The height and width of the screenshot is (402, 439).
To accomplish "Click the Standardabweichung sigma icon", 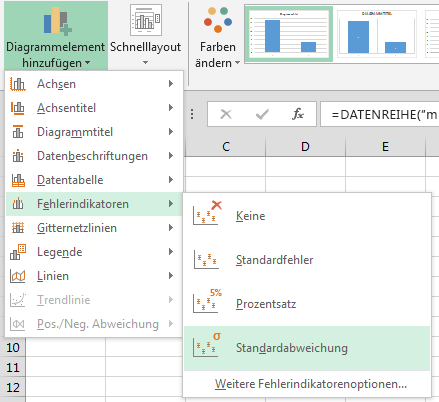I will 207,345.
